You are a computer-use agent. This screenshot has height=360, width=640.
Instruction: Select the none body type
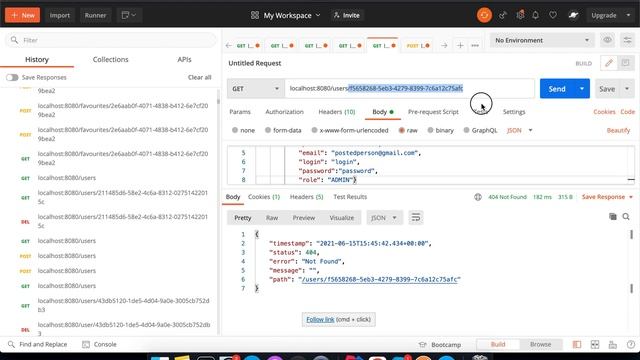tap(243, 130)
